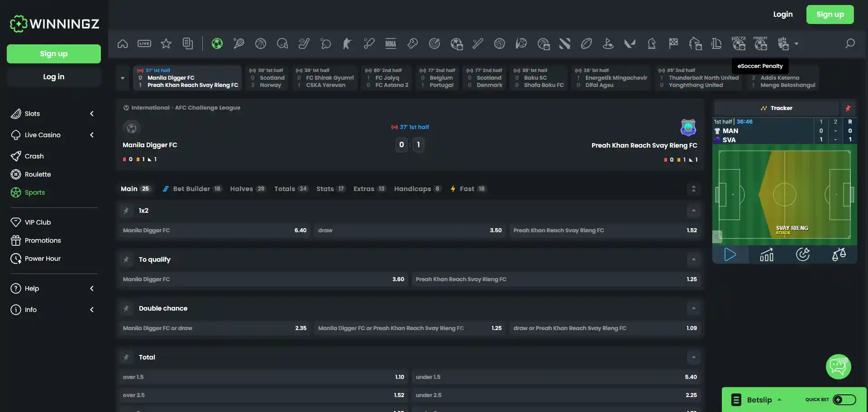Favorite the Double chance market star

[126, 308]
